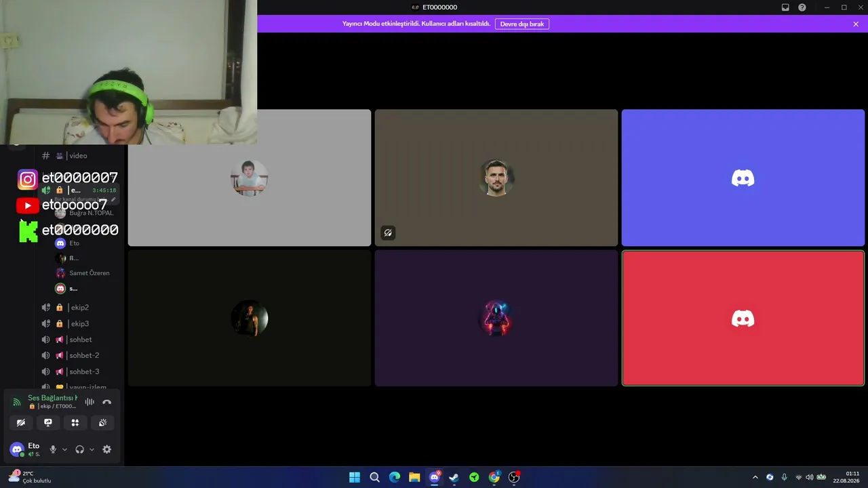Click the muted-video icon on tile

[x=388, y=233]
